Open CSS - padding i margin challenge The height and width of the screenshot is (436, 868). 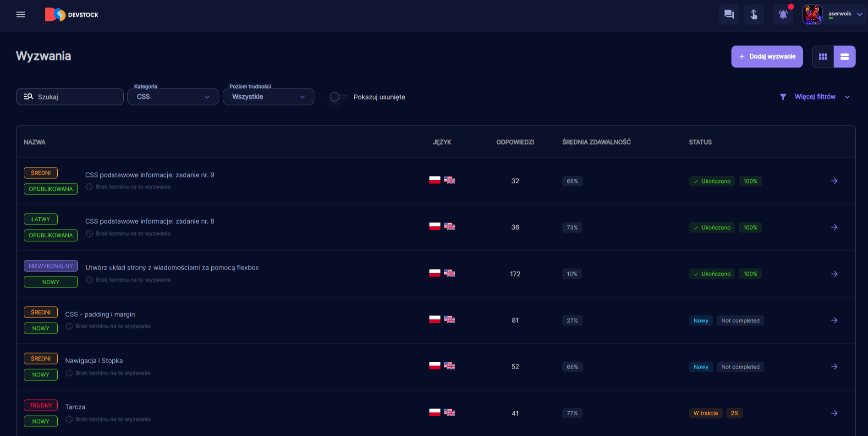click(100, 315)
